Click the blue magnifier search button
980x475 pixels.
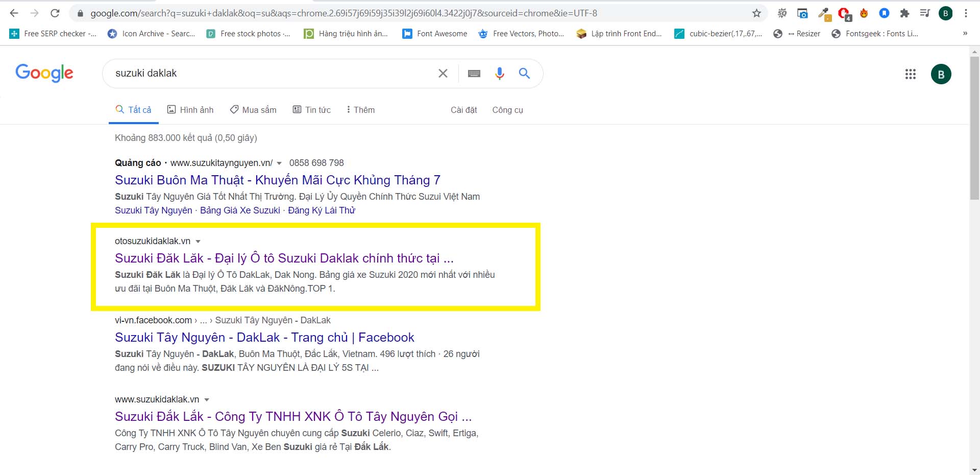coord(524,74)
